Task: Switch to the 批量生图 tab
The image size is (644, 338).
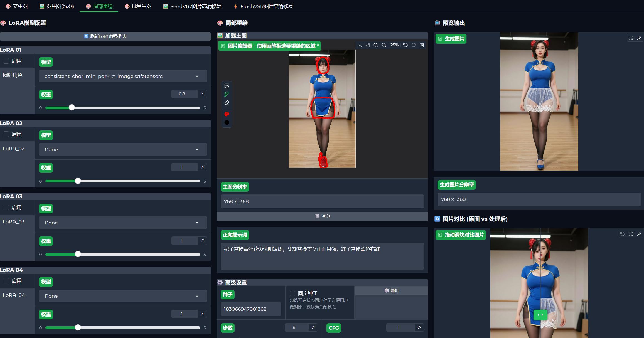Action: (x=138, y=6)
